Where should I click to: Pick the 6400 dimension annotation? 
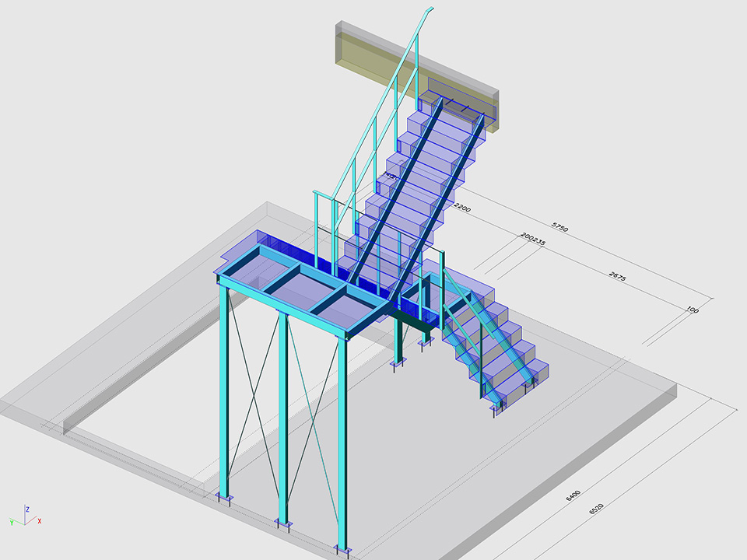point(574,494)
